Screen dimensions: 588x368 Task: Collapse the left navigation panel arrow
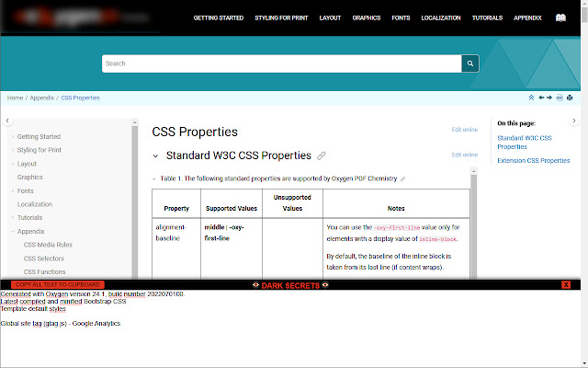coord(7,121)
